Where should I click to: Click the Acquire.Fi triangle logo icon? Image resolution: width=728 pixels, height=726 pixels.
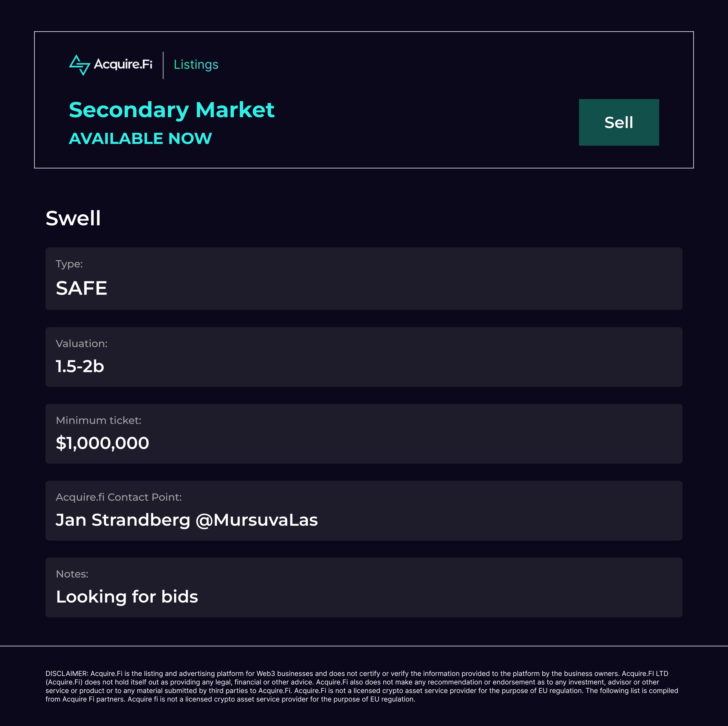pos(79,65)
